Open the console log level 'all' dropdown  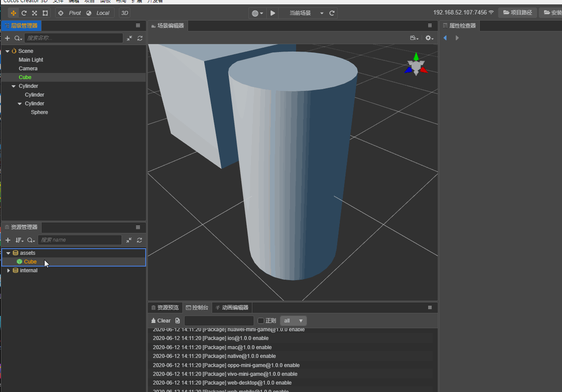click(293, 321)
